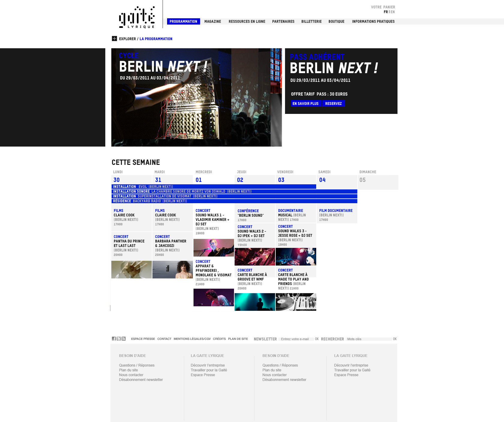The height and width of the screenshot is (422, 504).
Task: Open Installation EVOL bar
Action: (214, 187)
